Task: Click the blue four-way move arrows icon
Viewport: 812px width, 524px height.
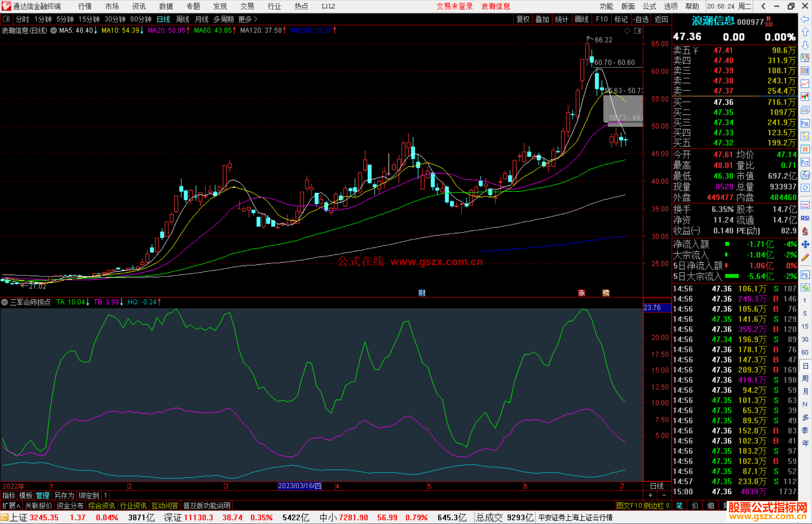Action: click(x=805, y=245)
